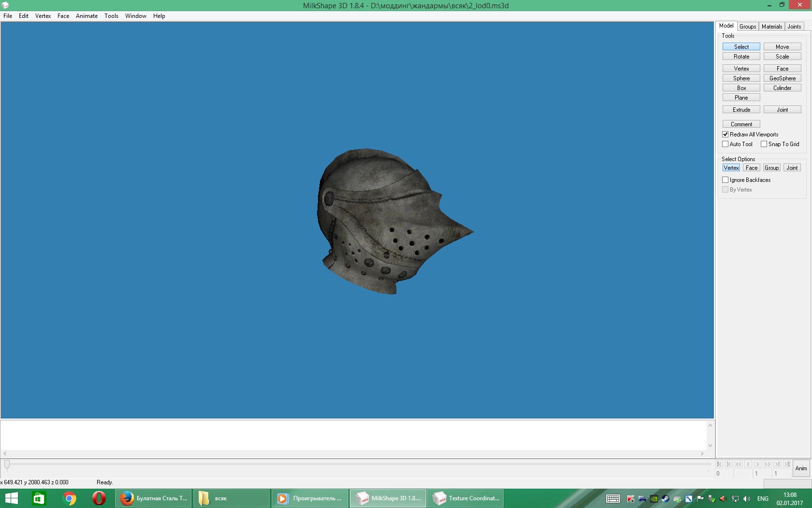Launch Google Chrome from taskbar
Screen dimensions: 812x508
point(69,498)
